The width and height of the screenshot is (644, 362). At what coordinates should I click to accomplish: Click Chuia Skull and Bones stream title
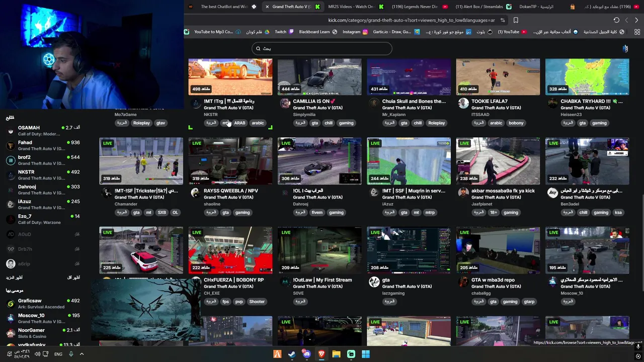click(414, 101)
